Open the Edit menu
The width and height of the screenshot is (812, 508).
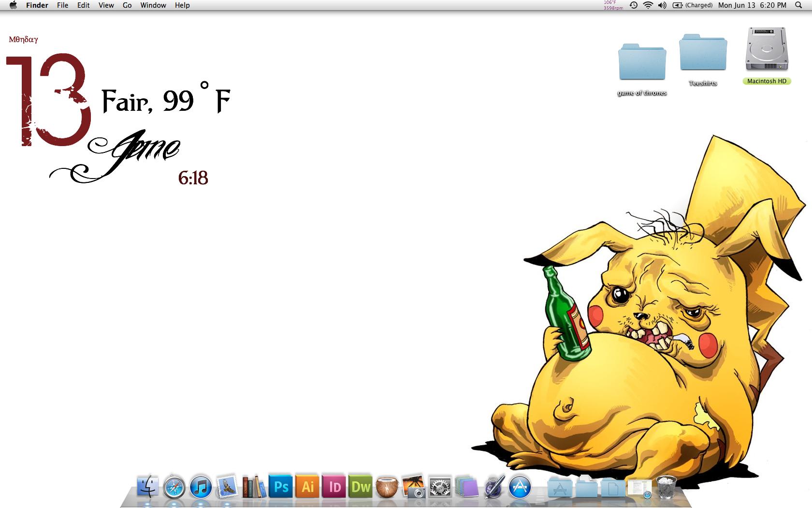pyautogui.click(x=83, y=5)
